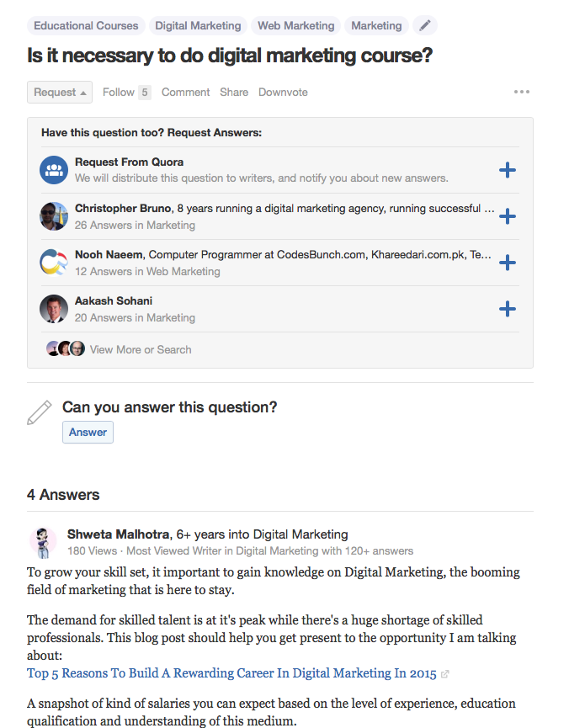Open the Digital Marketing topic tag
585x728 pixels.
[198, 25]
